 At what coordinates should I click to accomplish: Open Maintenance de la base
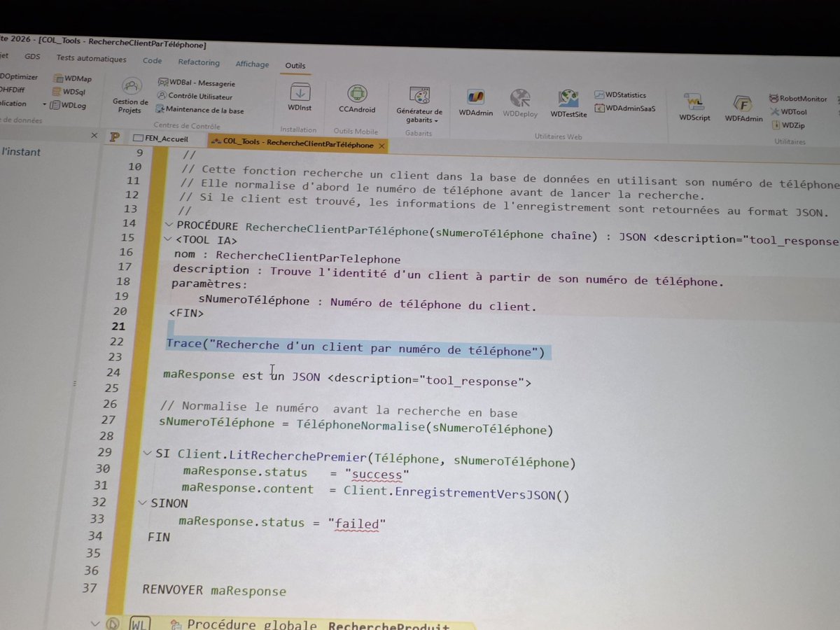tap(199, 110)
